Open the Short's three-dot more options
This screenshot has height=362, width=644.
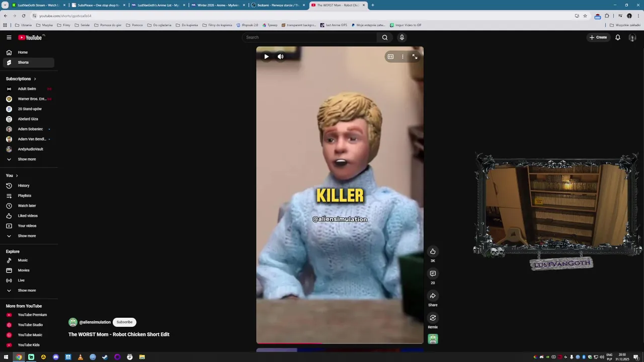tap(403, 57)
